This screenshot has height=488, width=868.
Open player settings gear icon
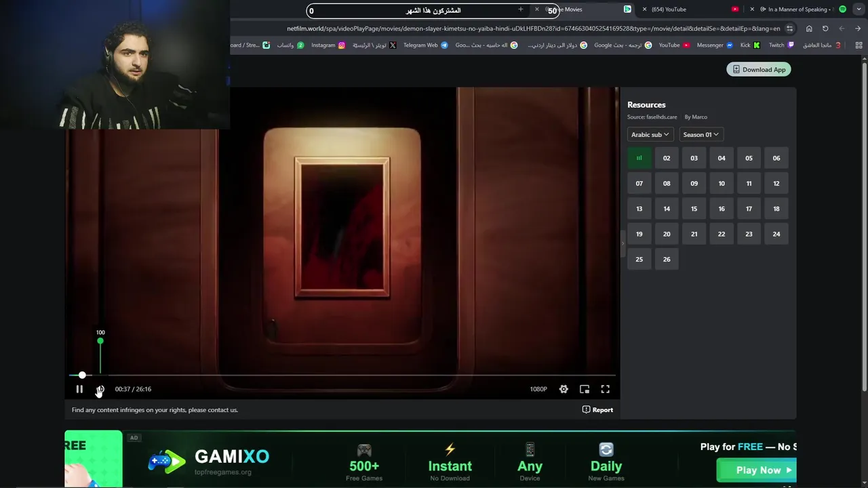pyautogui.click(x=564, y=389)
